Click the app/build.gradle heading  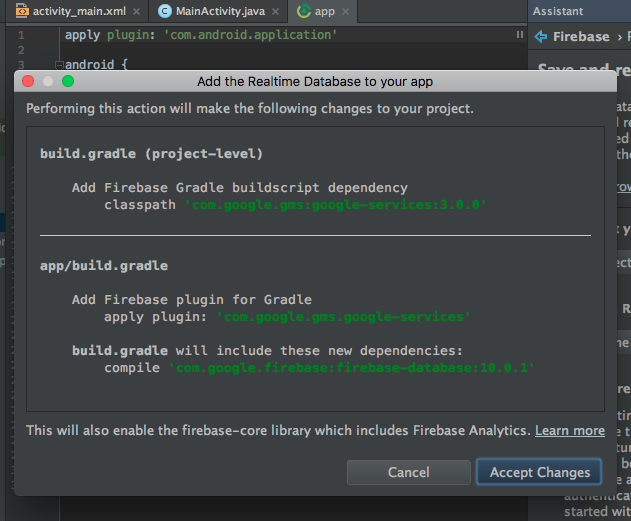[x=104, y=266]
